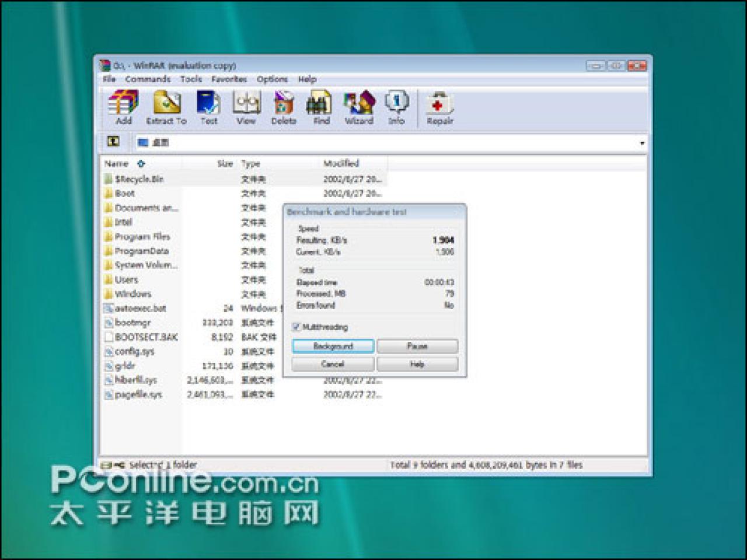Click the Windows folder icon

tap(109, 294)
